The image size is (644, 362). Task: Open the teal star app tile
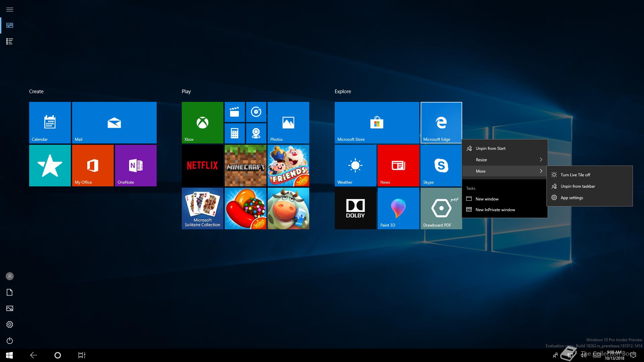50,166
